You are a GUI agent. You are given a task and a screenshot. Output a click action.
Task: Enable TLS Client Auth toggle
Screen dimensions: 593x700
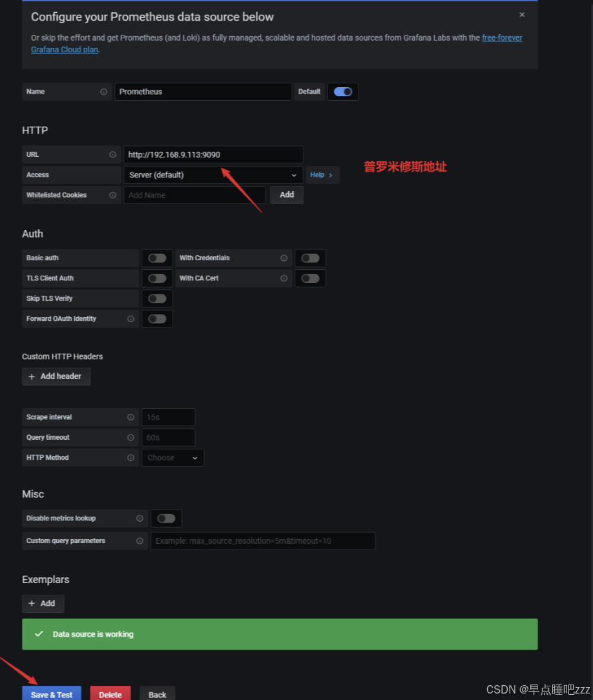(157, 278)
